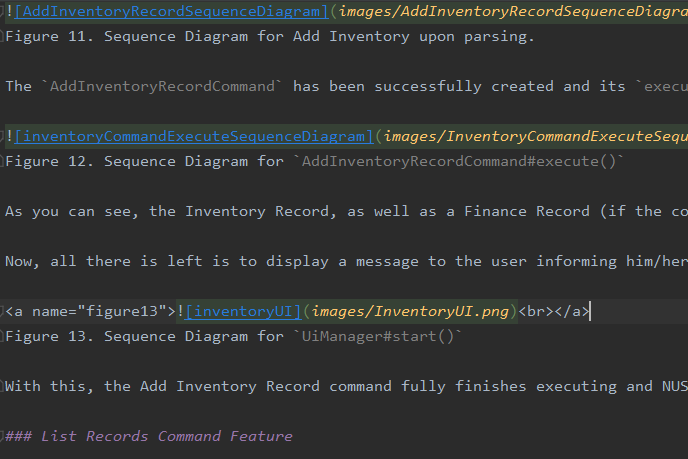Click the `UiManager#start()` inline code
The image size is (688, 459).
[377, 337]
